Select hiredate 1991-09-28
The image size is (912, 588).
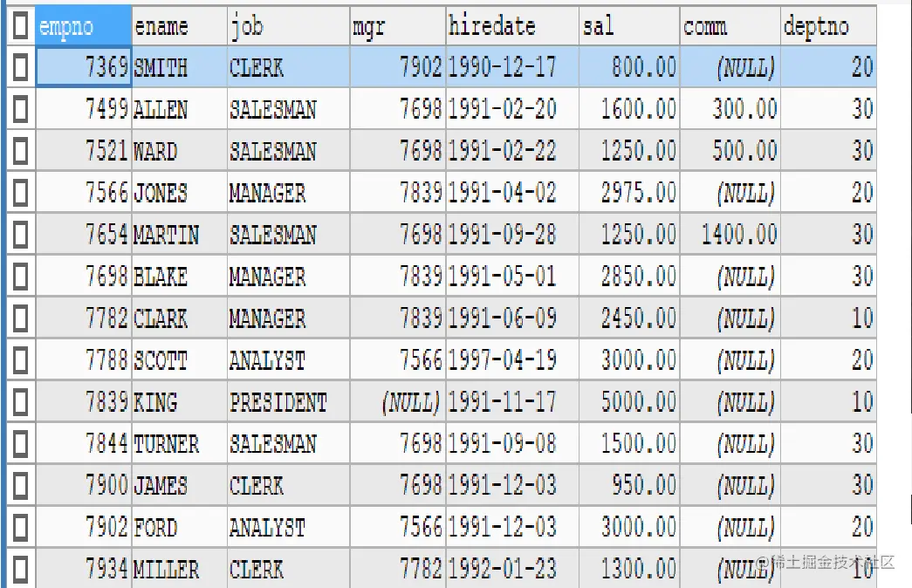(x=512, y=235)
